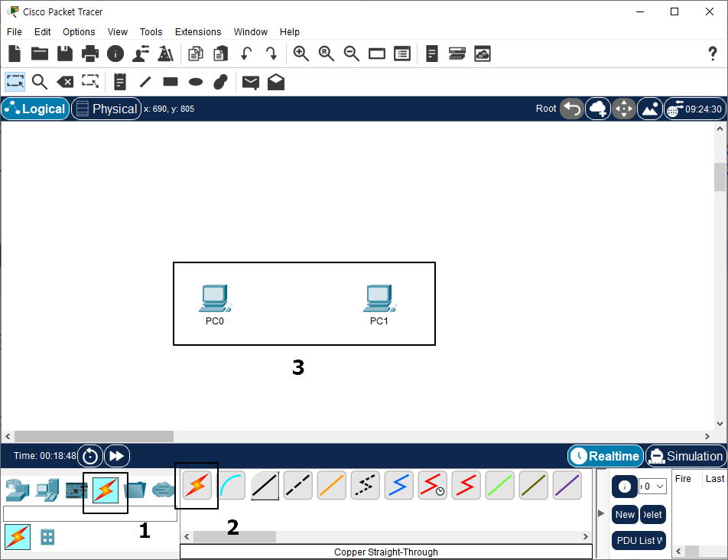Expand the PDU list panel arrow

tap(601, 513)
